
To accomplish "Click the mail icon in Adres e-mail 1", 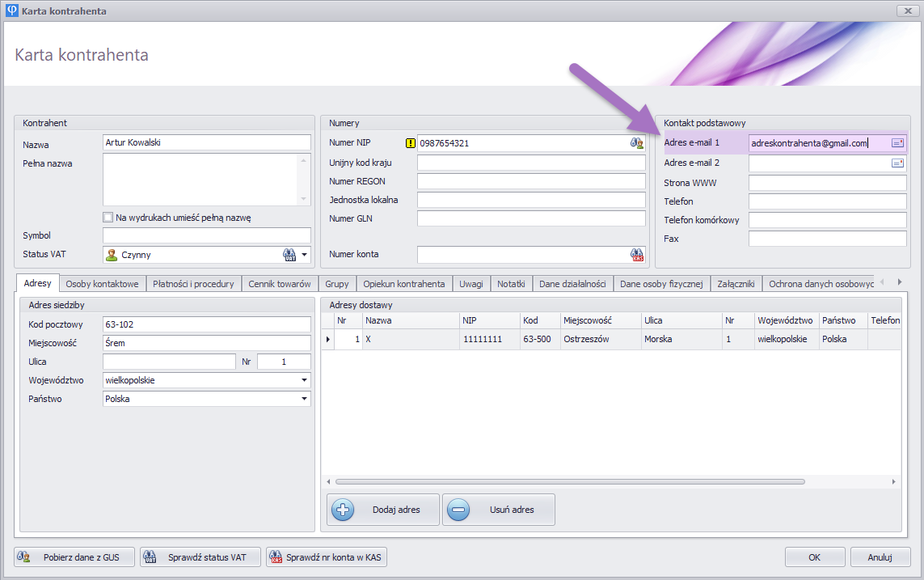I will [897, 143].
